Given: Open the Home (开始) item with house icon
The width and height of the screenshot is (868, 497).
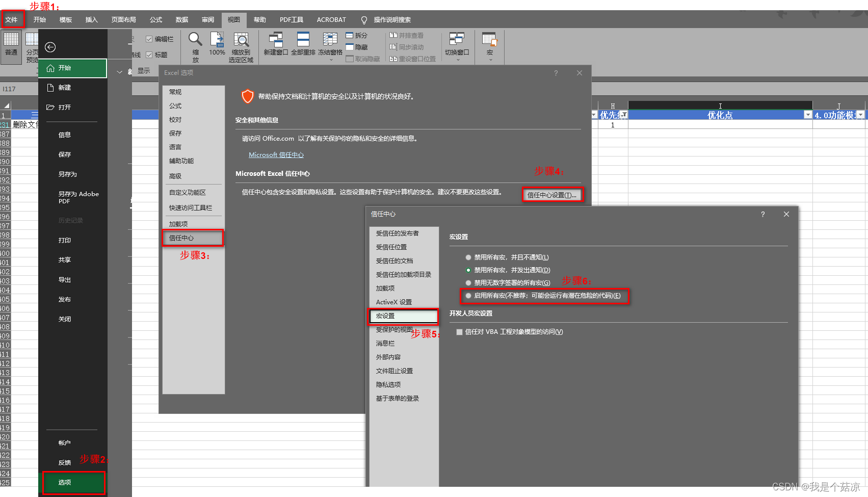Looking at the screenshot, I should coord(72,68).
